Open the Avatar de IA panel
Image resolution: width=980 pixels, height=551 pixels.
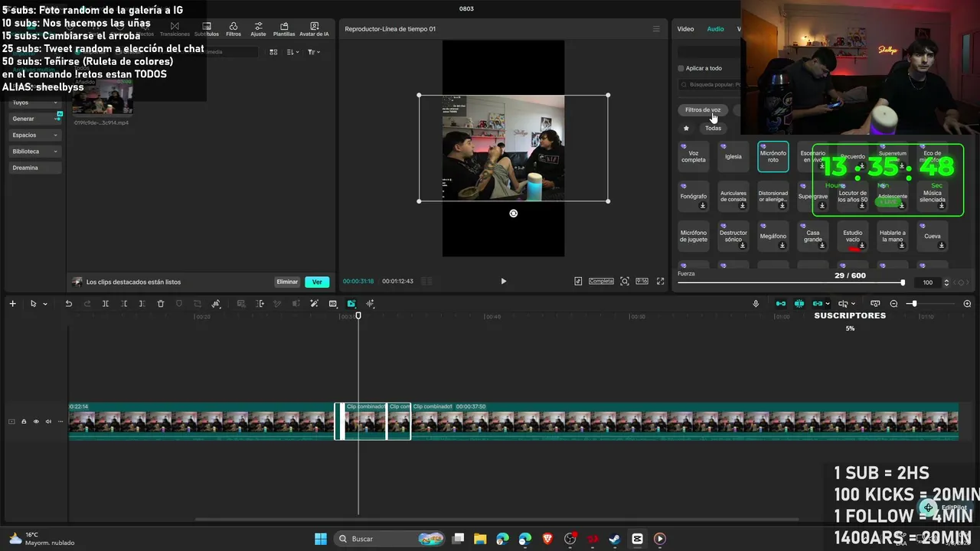tap(314, 29)
